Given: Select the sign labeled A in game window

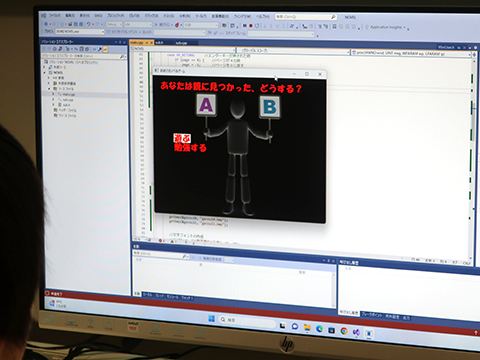Looking at the screenshot, I should tap(206, 105).
